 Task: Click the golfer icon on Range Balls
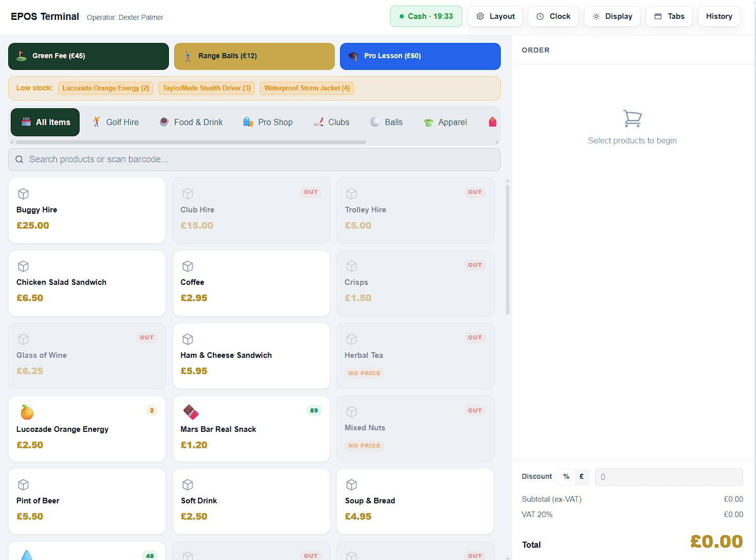pos(188,56)
